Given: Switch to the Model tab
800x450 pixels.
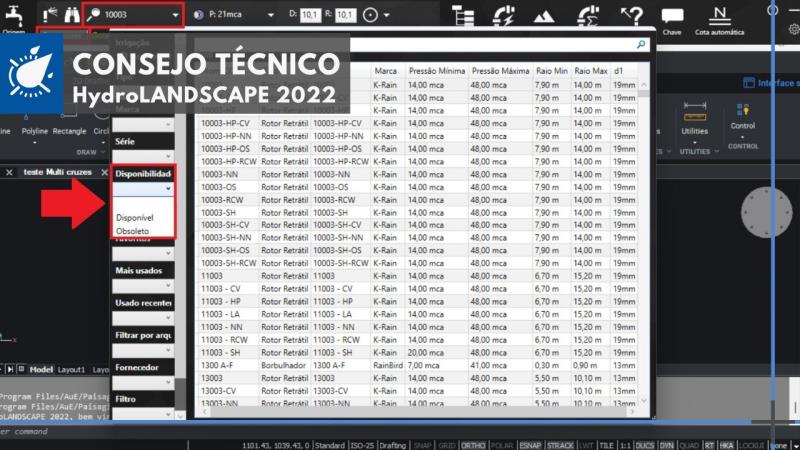Looking at the screenshot, I should pyautogui.click(x=41, y=369).
